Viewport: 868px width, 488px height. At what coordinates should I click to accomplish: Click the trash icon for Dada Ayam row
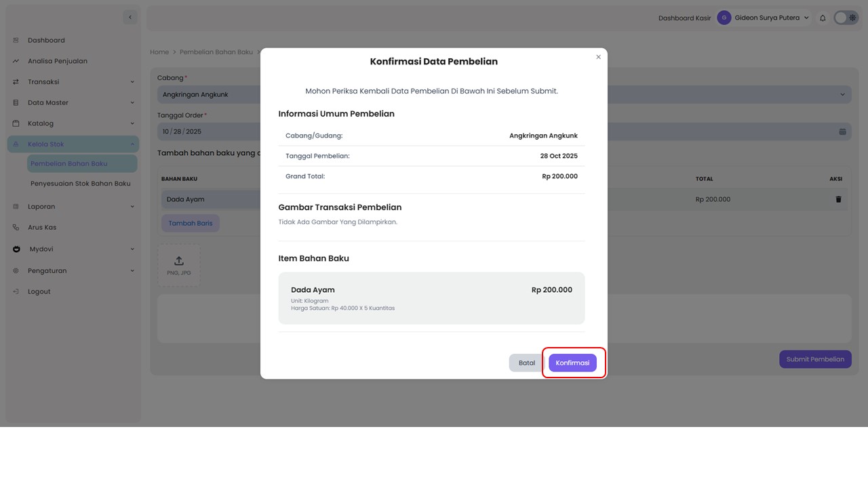click(x=838, y=199)
